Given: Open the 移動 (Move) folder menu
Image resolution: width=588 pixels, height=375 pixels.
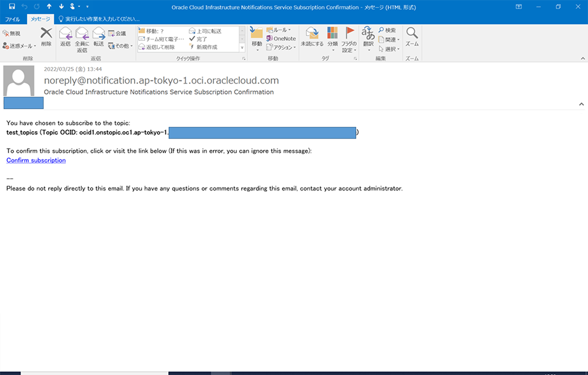Looking at the screenshot, I should tap(257, 39).
